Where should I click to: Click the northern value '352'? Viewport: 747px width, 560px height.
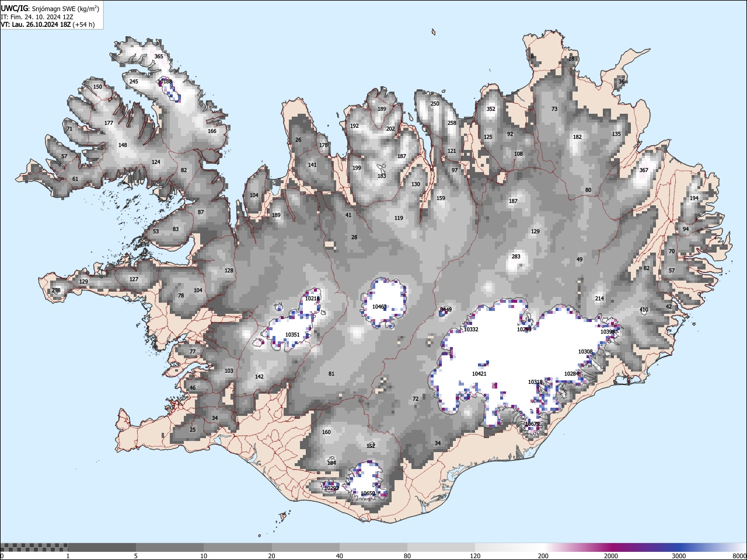click(x=491, y=109)
